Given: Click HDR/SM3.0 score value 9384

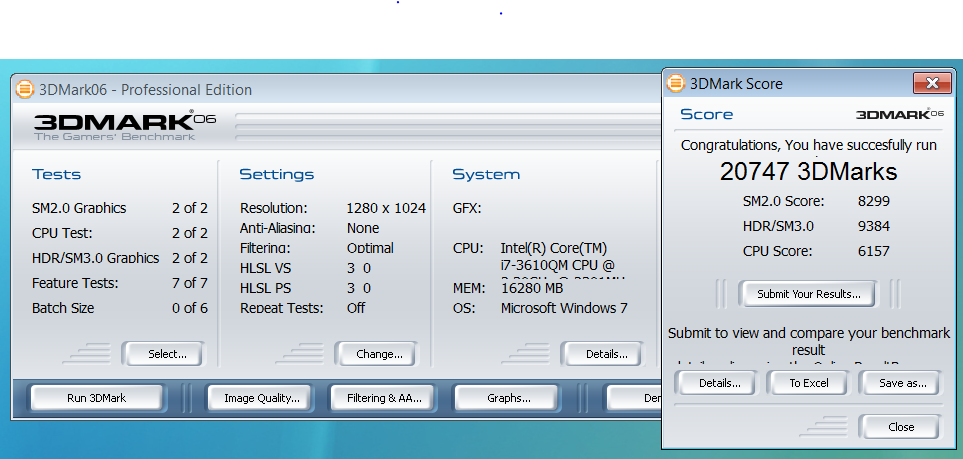Looking at the screenshot, I should [874, 226].
